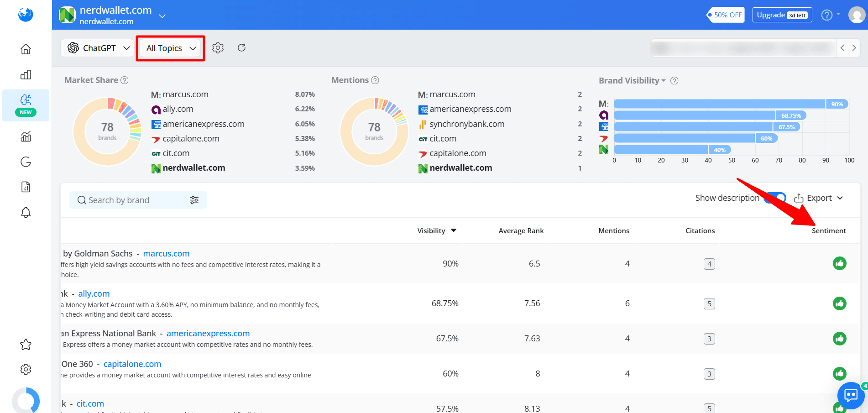Screen dimensions: 868x413
Task: Click the globe app logo at top left
Action: click(x=26, y=15)
